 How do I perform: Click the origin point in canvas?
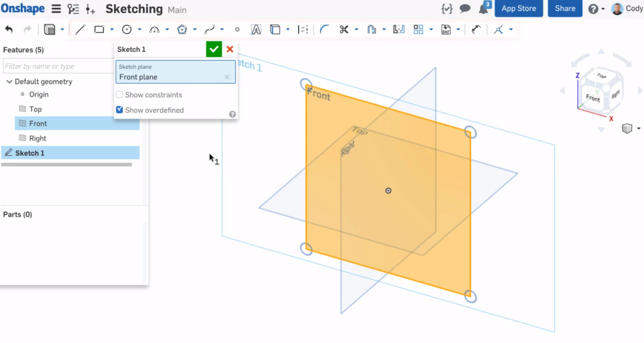pos(388,191)
